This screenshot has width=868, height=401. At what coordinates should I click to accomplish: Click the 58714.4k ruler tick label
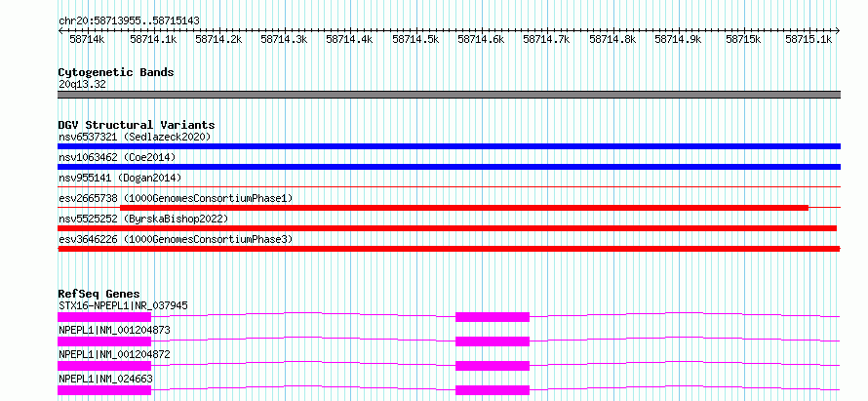tap(349, 39)
